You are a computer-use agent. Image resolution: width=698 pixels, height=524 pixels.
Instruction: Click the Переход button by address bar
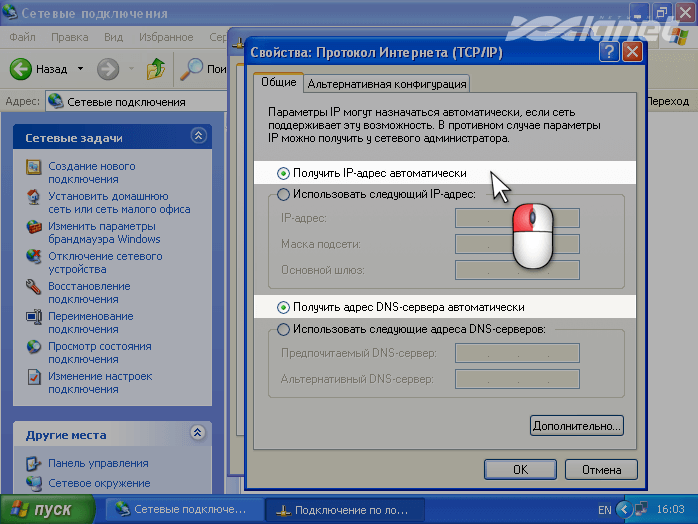tap(668, 102)
